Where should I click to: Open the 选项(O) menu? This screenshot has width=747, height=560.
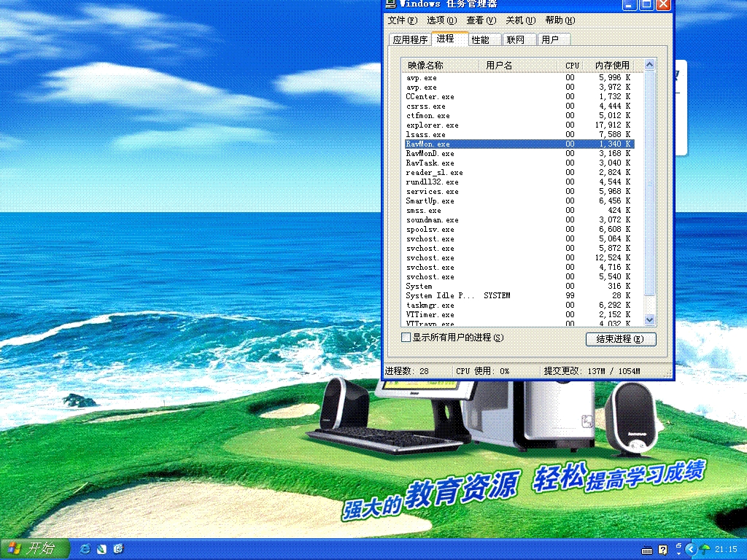click(441, 20)
